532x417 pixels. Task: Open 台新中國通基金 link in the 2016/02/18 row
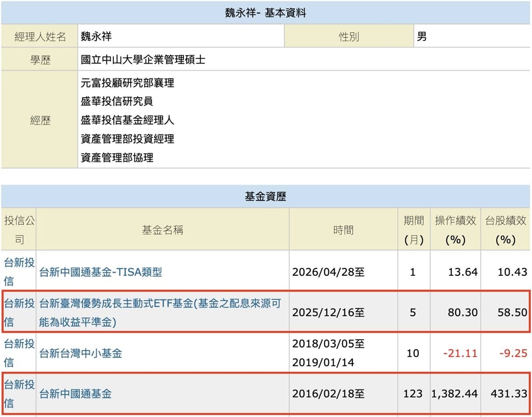(75, 394)
